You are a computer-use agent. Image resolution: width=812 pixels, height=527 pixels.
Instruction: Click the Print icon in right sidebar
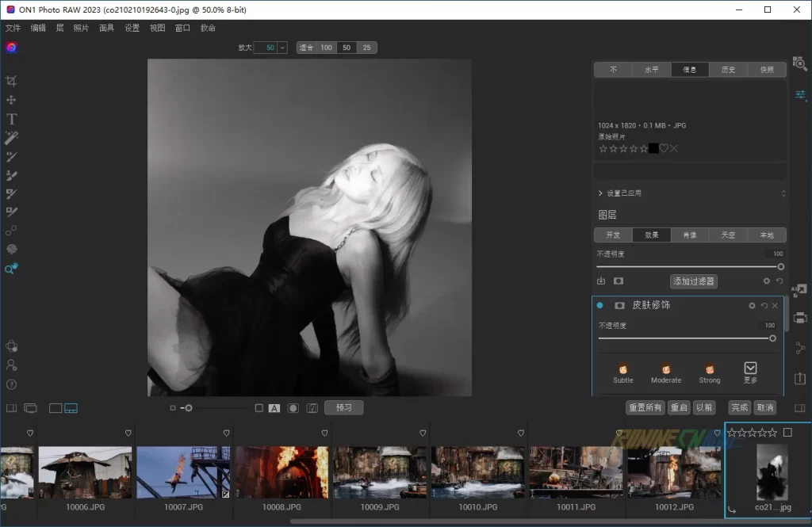(x=800, y=318)
